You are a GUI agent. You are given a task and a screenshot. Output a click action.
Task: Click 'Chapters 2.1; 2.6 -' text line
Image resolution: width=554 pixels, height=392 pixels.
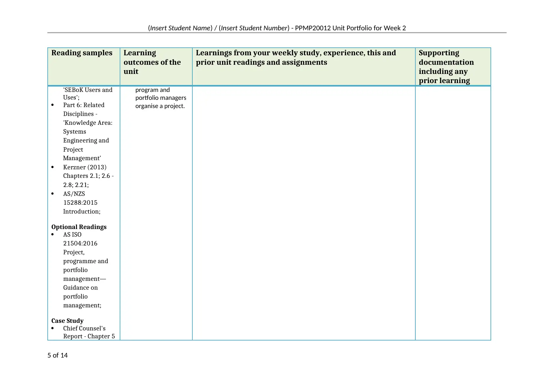(x=88, y=176)
